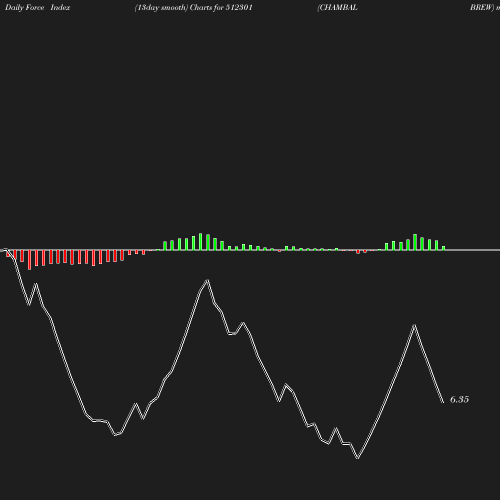This screenshot has width=500, height=500.
Task: Click the '(CHAMBAL' title text
Action: [x=337, y=8]
